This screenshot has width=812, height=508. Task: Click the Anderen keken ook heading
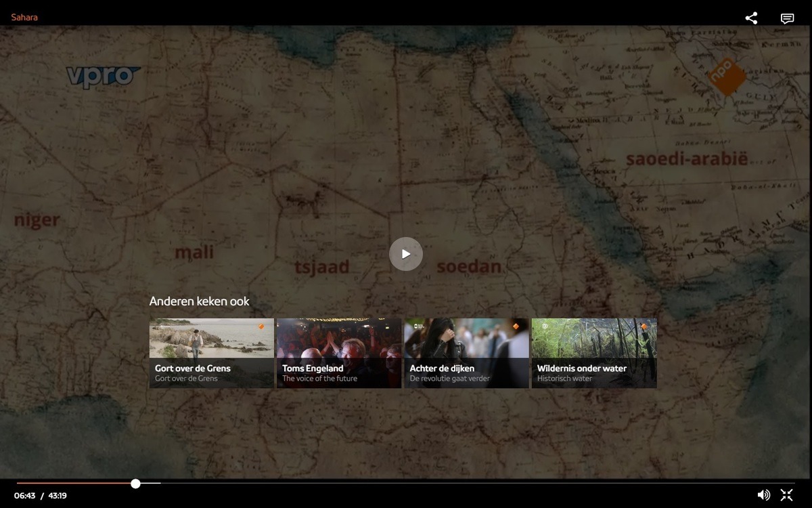199,301
